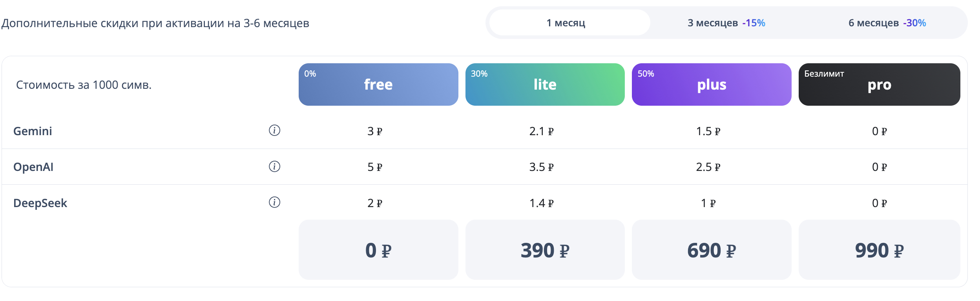Click the -30% discount label
The height and width of the screenshot is (301, 980).
pos(914,23)
